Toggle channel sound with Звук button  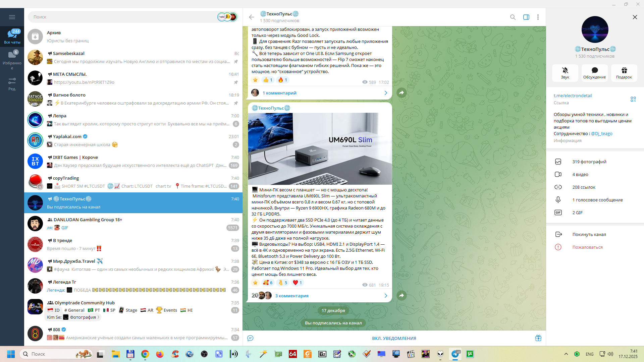coord(565,73)
